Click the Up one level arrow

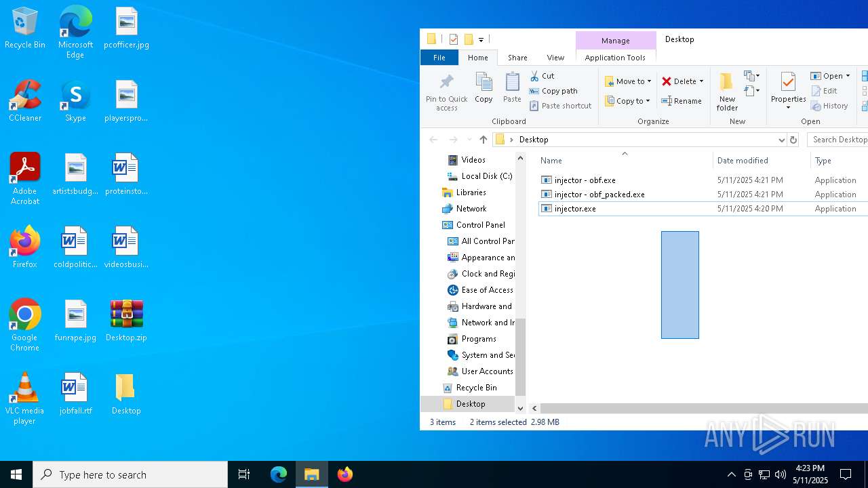pyautogui.click(x=483, y=140)
